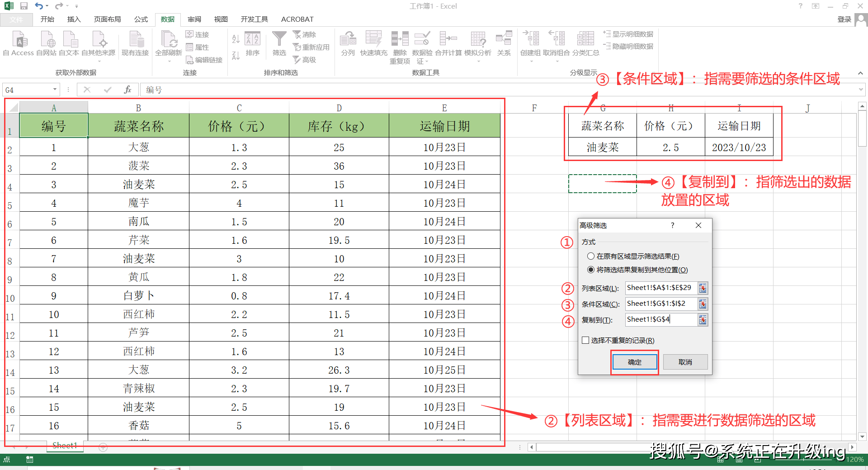Collapse dialog for List range (列表区域)
This screenshot has height=470, width=868.
(703, 288)
